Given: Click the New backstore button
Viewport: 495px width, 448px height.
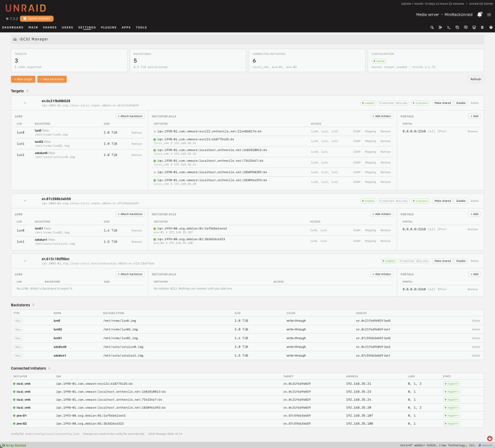Looking at the screenshot, I should (x=52, y=79).
